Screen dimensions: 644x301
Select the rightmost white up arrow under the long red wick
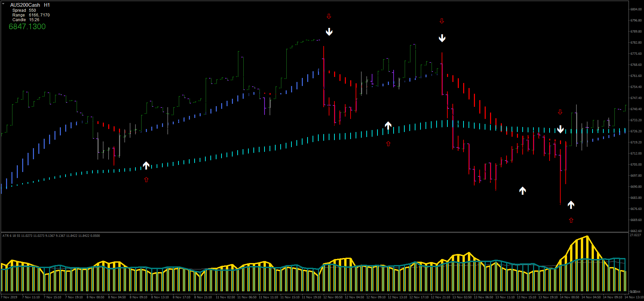[571, 205]
